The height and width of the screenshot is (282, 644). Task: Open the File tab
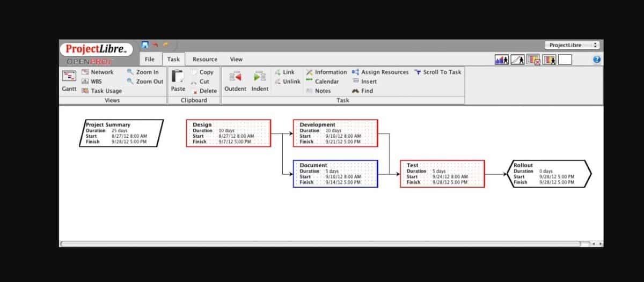[x=150, y=59]
